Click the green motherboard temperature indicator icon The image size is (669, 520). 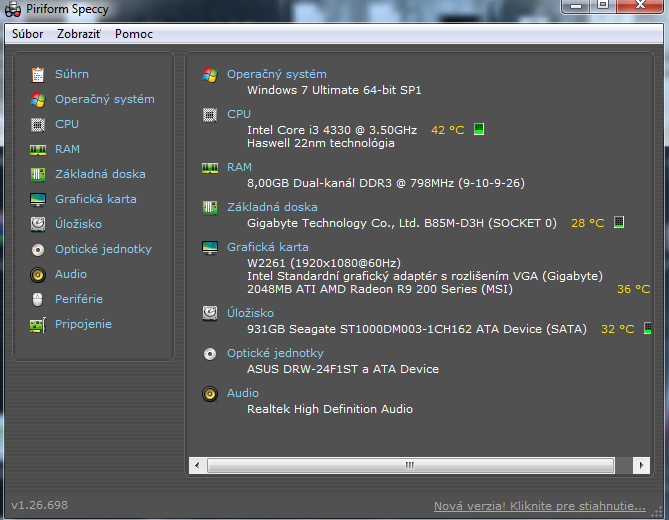pos(619,222)
